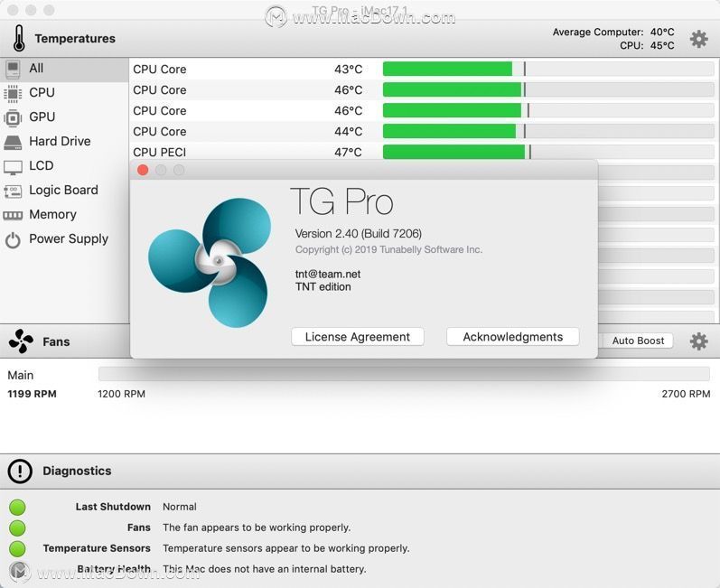Click the green Fans diagnostic status light
The image size is (720, 588).
coord(17,527)
